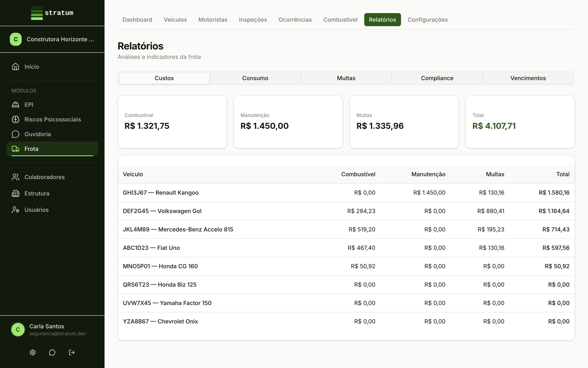This screenshot has width=588, height=368.
Task: Click the Estrutura building icon
Action: point(16,193)
